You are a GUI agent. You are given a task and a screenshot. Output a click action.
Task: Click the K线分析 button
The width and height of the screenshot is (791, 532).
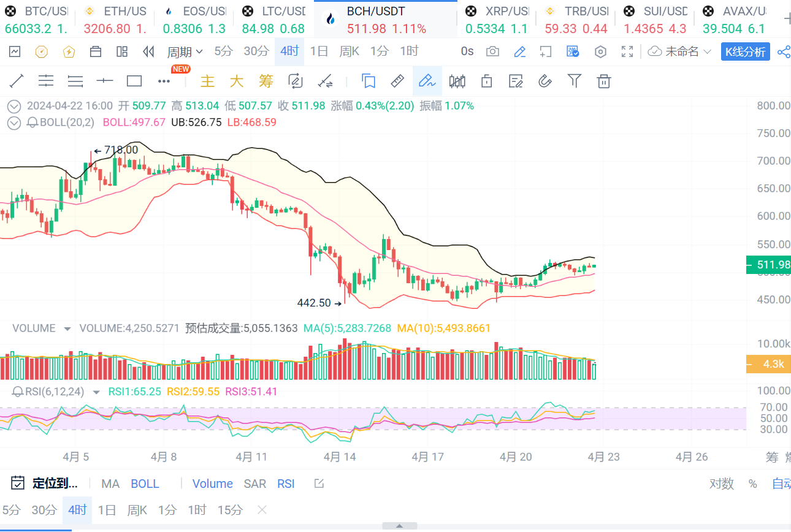[x=745, y=51]
